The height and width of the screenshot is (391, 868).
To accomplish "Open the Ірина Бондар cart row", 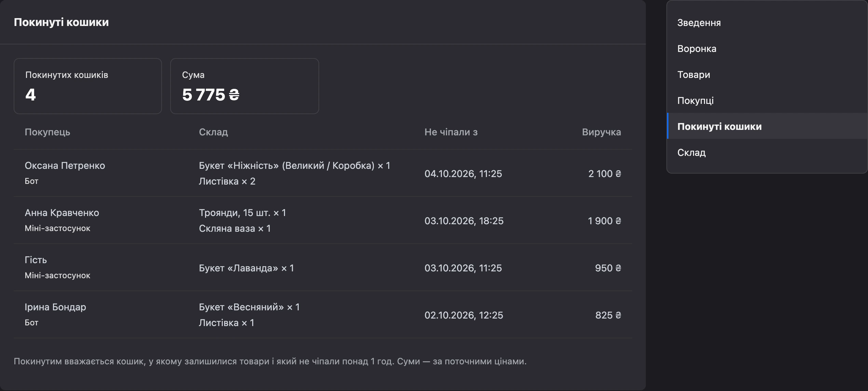I will (x=323, y=315).
